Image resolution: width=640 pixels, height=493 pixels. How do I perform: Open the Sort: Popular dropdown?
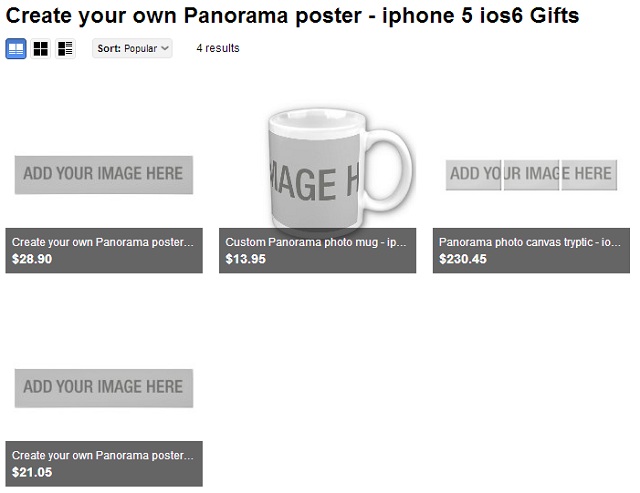click(132, 48)
